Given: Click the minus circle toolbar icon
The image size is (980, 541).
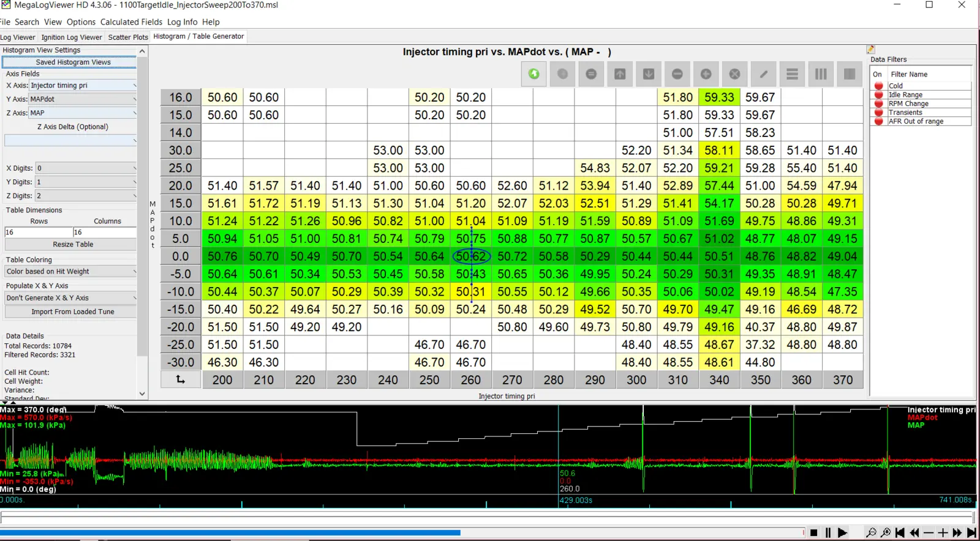Looking at the screenshot, I should 677,74.
